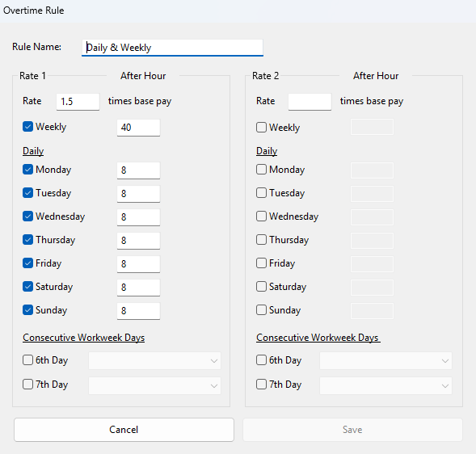Image resolution: width=476 pixels, height=454 pixels.
Task: Click Rate 2 Wednesday hours field
Action: (373, 217)
